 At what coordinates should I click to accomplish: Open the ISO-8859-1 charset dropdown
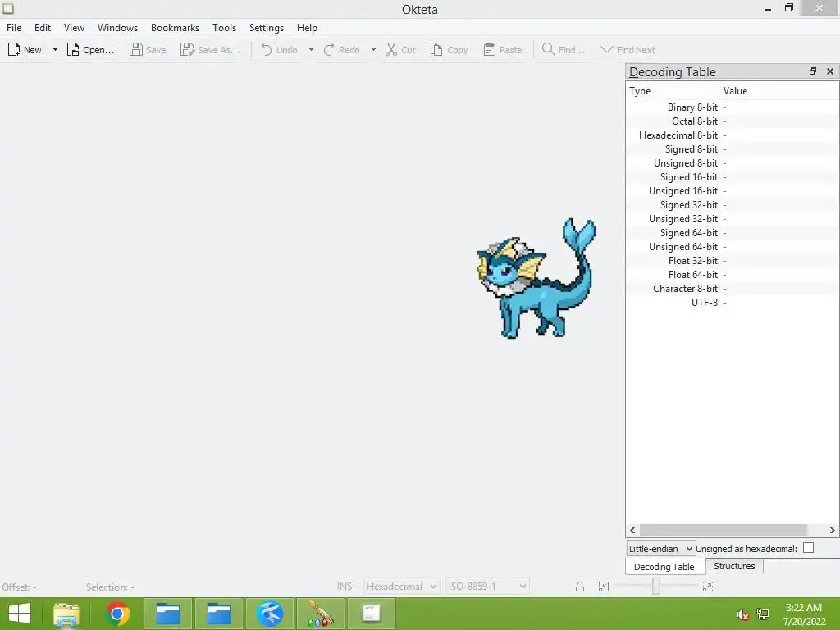coord(487,587)
